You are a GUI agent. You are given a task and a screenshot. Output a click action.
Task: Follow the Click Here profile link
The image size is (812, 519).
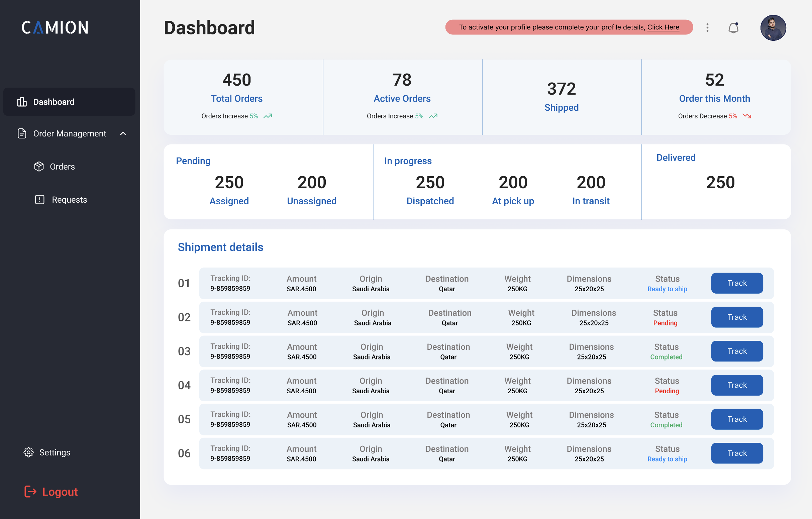[663, 27]
